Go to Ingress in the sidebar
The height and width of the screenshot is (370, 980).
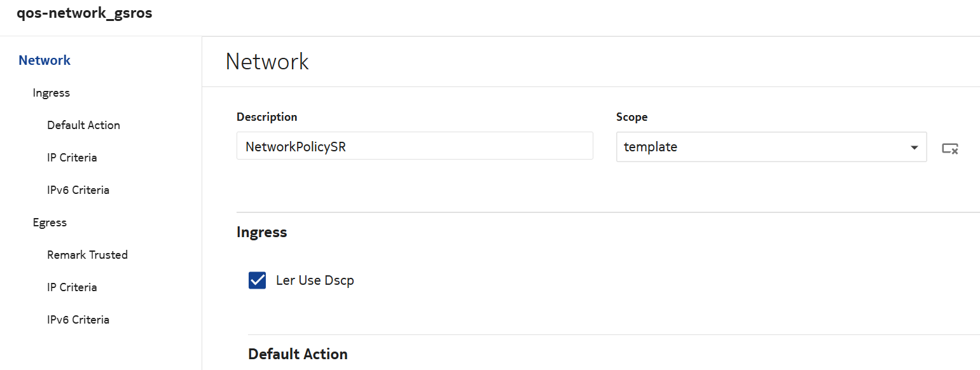(x=52, y=93)
